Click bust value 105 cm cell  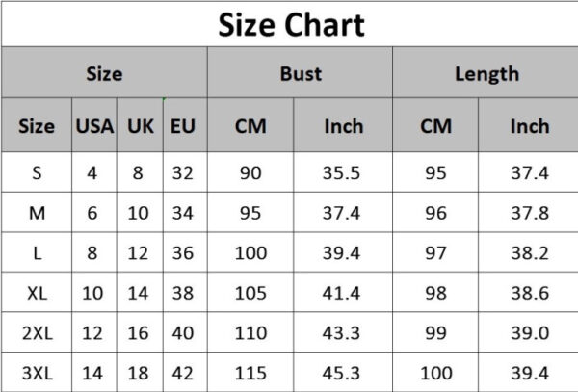pos(250,293)
